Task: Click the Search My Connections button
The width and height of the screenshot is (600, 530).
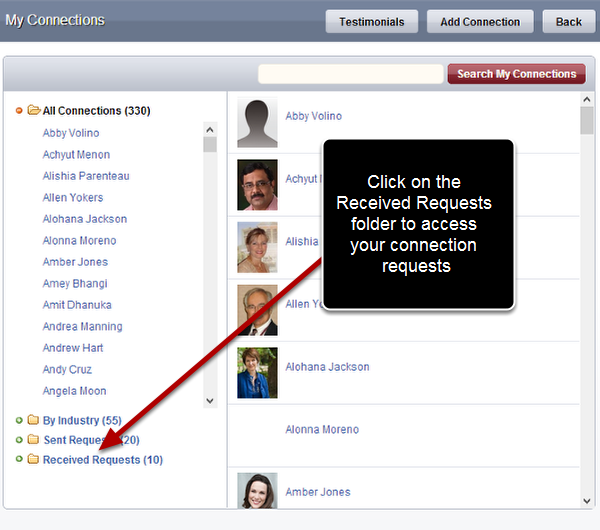Action: click(516, 74)
